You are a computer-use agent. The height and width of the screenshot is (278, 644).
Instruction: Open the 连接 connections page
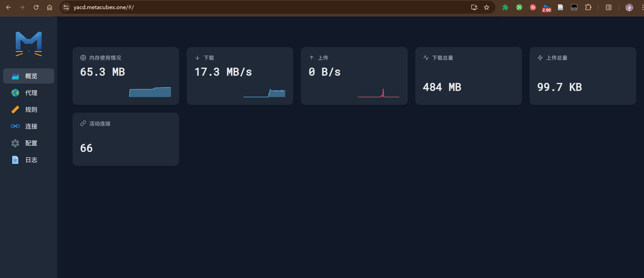pyautogui.click(x=28, y=126)
